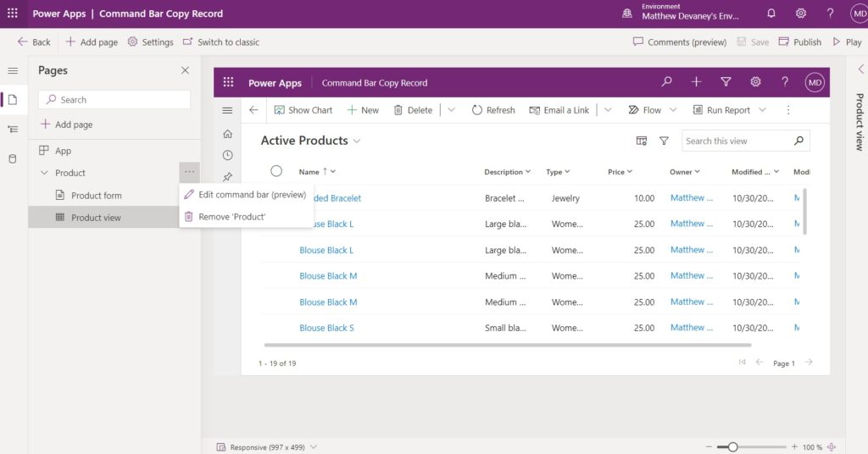Viewport: 868px width, 454px height.
Task: Click the Search this view input box
Action: coord(737,141)
